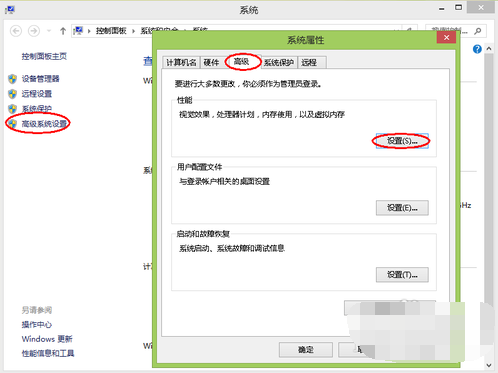Open 系统保护 link in sidebar

(37, 109)
